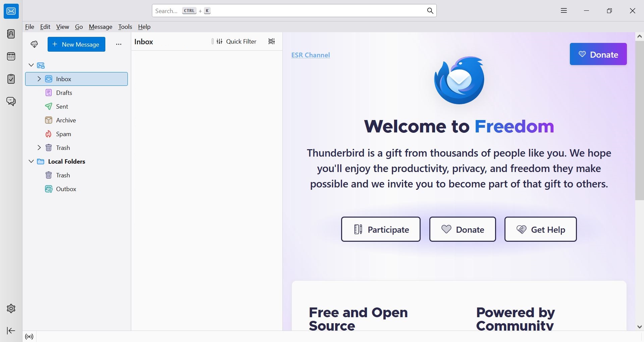Expand the account Trash folder
Screen dimensions: 644x342
tap(39, 148)
